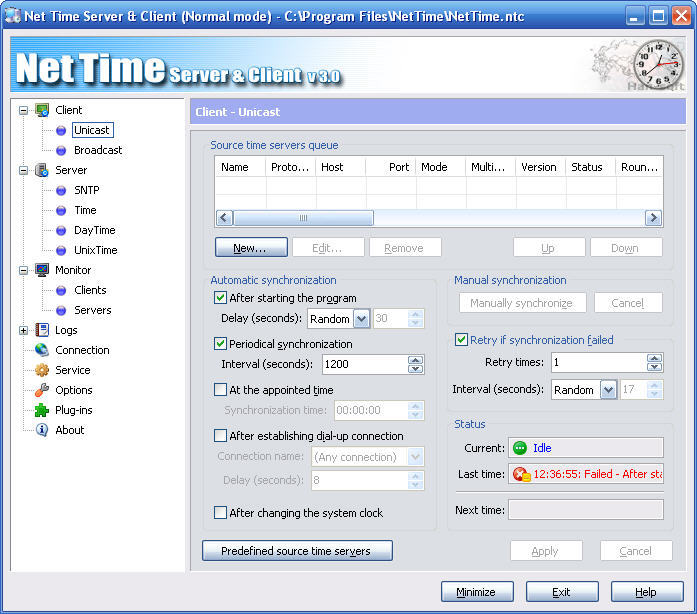Click the purple bullet beside SNTP
This screenshot has width=697, height=614.
61,190
